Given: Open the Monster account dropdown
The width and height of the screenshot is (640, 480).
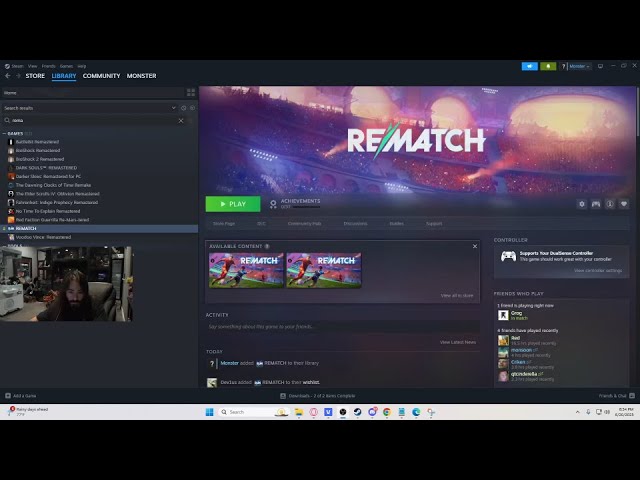Looking at the screenshot, I should [x=579, y=66].
